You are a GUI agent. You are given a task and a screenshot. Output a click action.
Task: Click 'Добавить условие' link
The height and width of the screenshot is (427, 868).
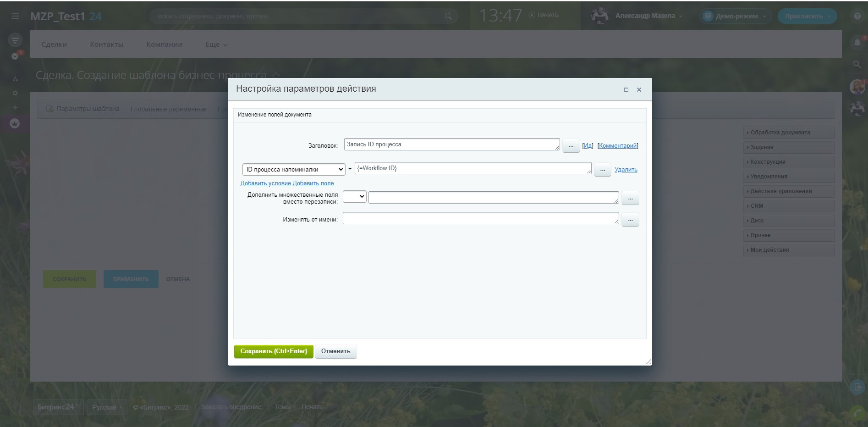tap(265, 183)
